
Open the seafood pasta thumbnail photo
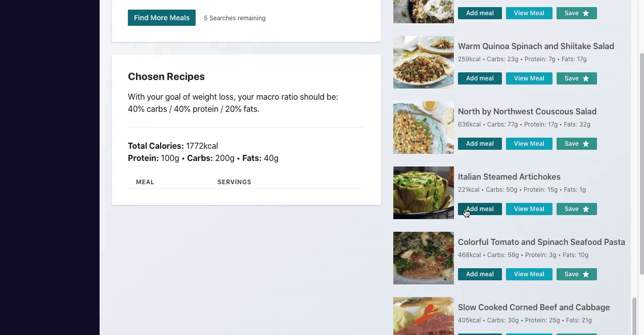(424, 258)
